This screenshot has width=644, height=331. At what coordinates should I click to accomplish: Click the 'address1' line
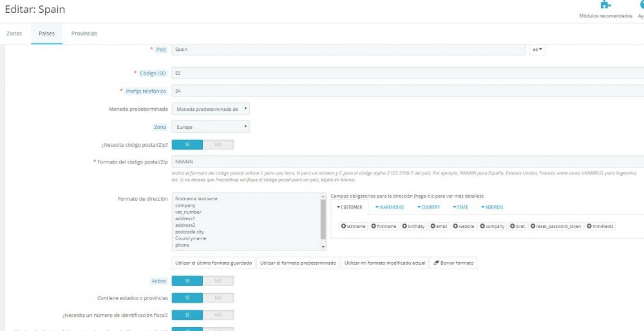coord(185,219)
